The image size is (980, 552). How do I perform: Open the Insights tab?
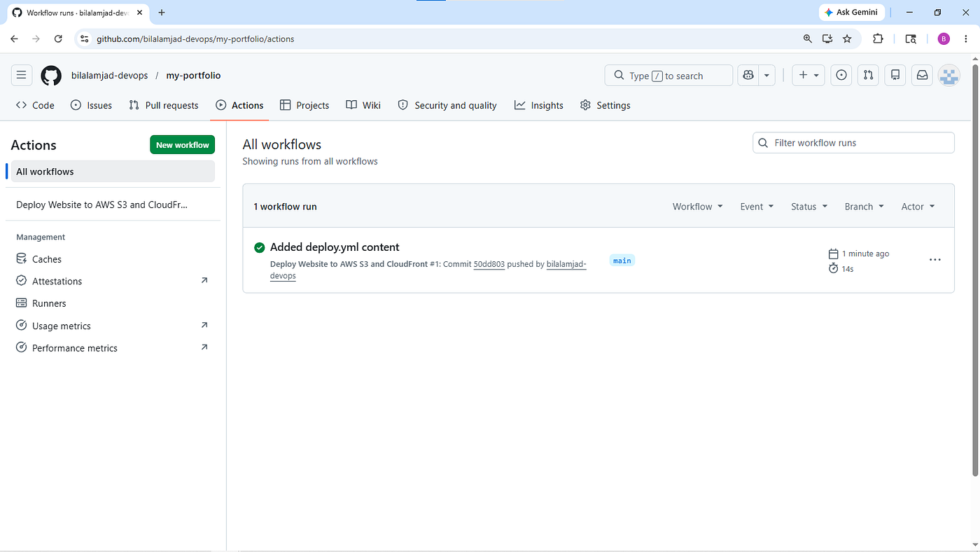point(539,105)
